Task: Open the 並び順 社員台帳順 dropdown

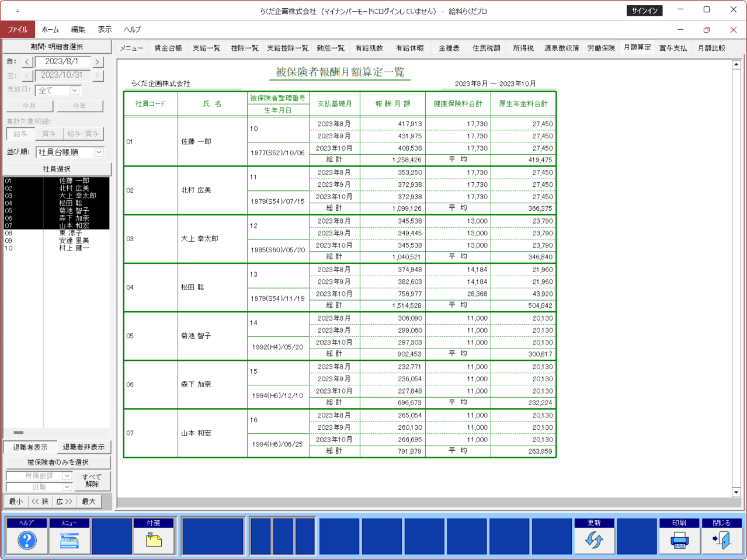Action: (99, 152)
